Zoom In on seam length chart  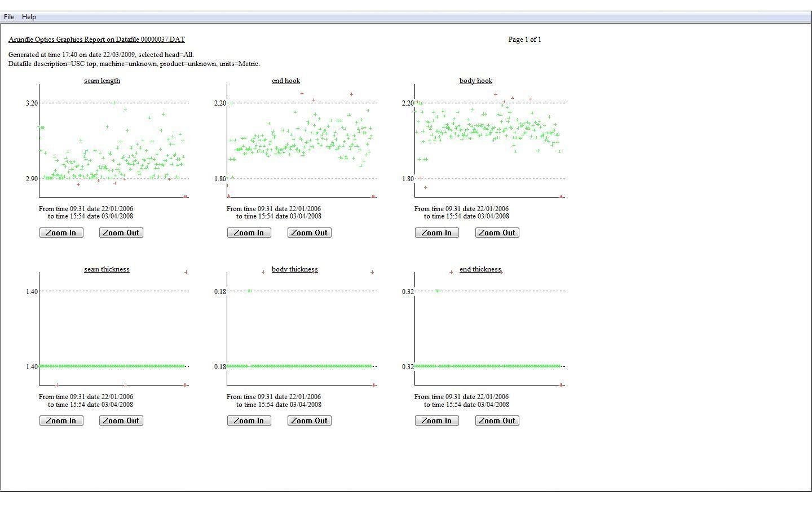point(61,233)
